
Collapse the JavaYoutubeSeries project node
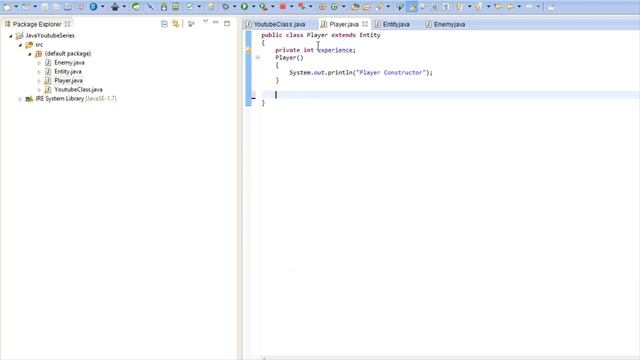11,36
